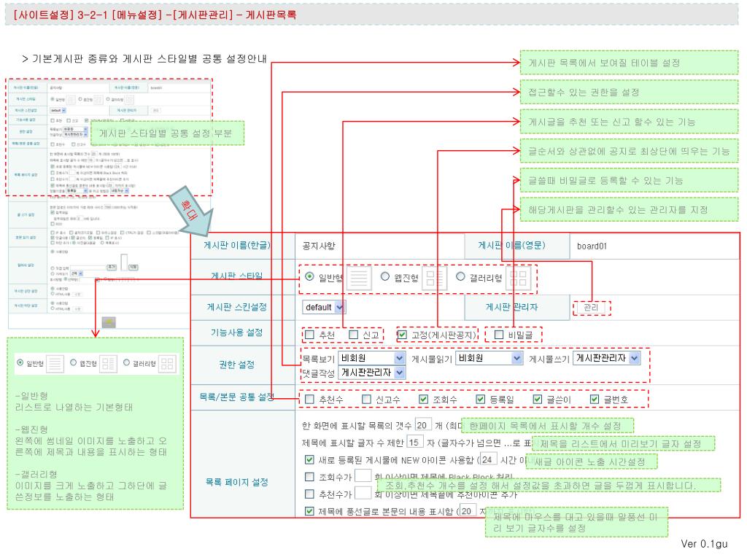Viewport: 747px width, 560px height.
Task: Click 갤러리형 grid icon in green description box
Action: click(x=167, y=364)
